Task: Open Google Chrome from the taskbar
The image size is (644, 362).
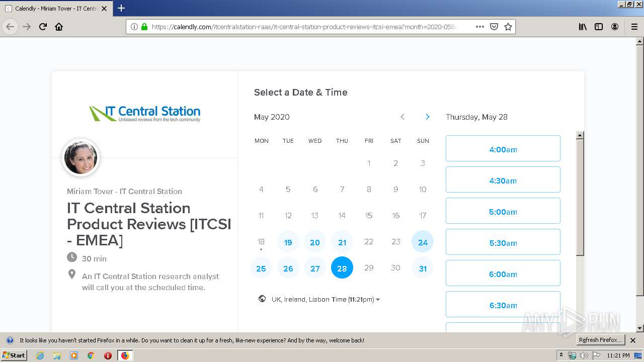Action: (x=91, y=355)
